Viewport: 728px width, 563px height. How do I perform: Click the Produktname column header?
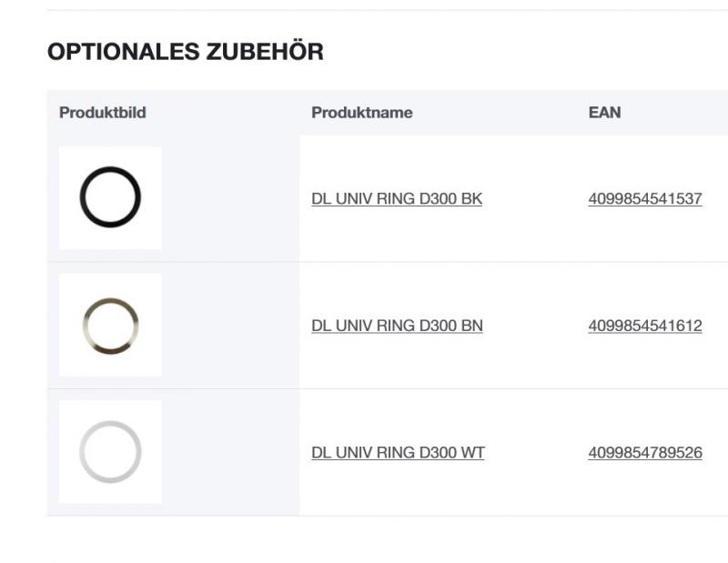(363, 113)
